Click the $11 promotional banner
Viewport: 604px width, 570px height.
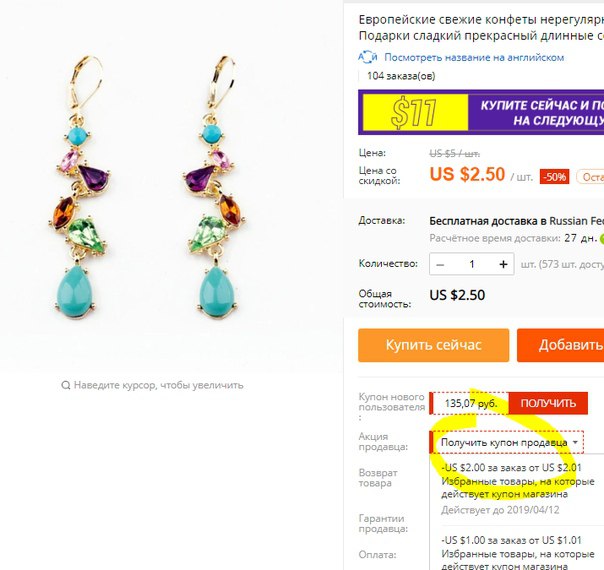pyautogui.click(x=481, y=112)
